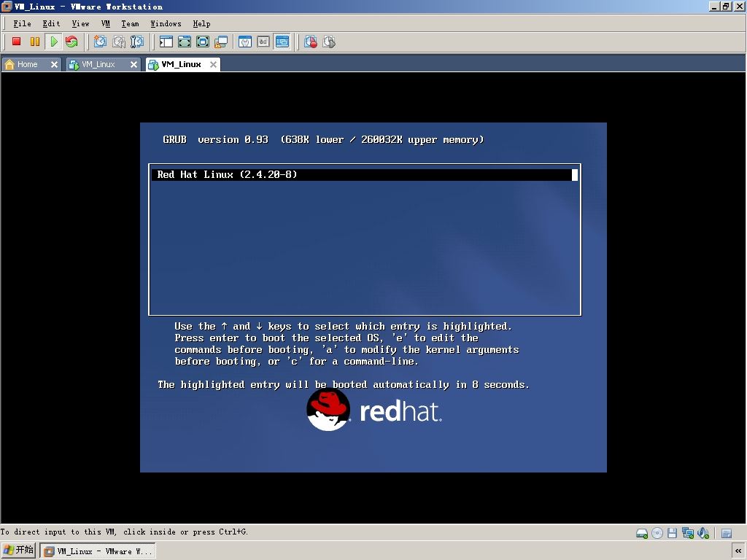The height and width of the screenshot is (560, 747).
Task: Switch to the Home tab
Action: [27, 64]
